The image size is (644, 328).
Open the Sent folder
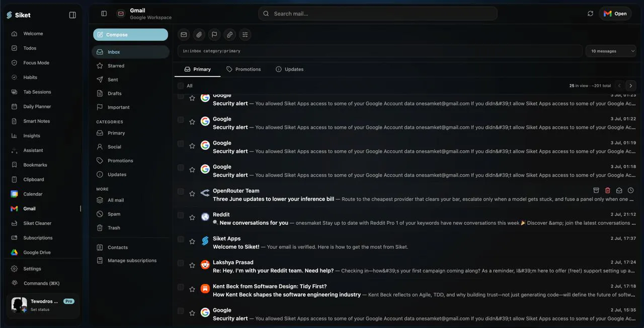click(x=130, y=80)
